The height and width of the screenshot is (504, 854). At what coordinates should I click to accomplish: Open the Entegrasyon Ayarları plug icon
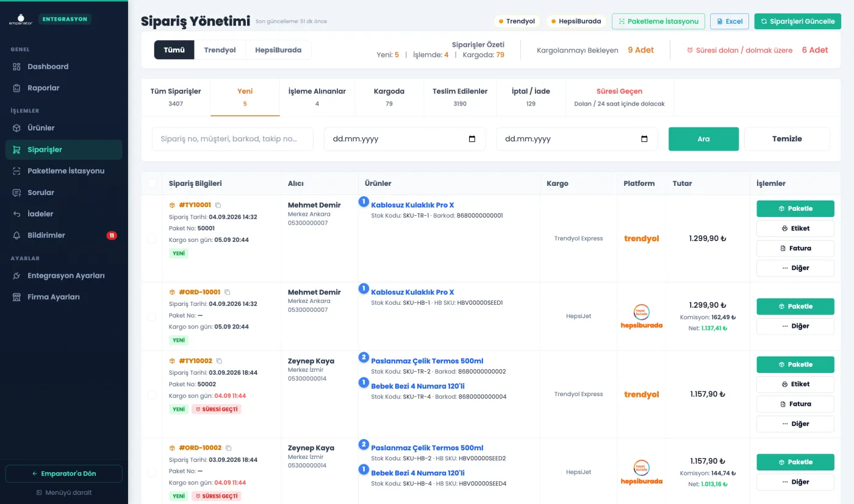(16, 275)
